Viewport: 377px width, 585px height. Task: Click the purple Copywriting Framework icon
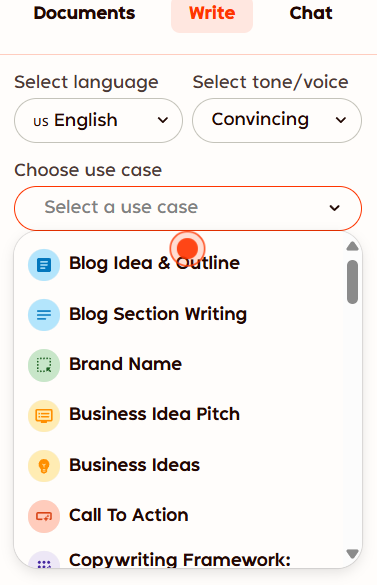44,560
